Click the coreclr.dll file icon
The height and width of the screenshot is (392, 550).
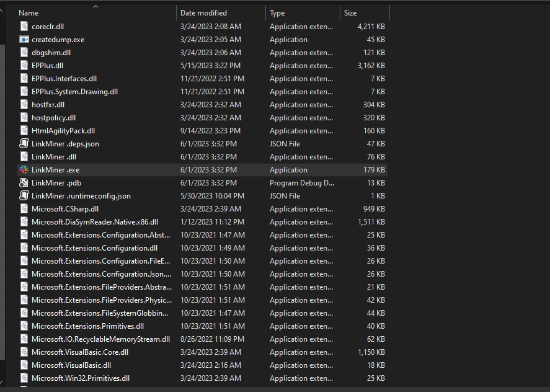pyautogui.click(x=24, y=26)
